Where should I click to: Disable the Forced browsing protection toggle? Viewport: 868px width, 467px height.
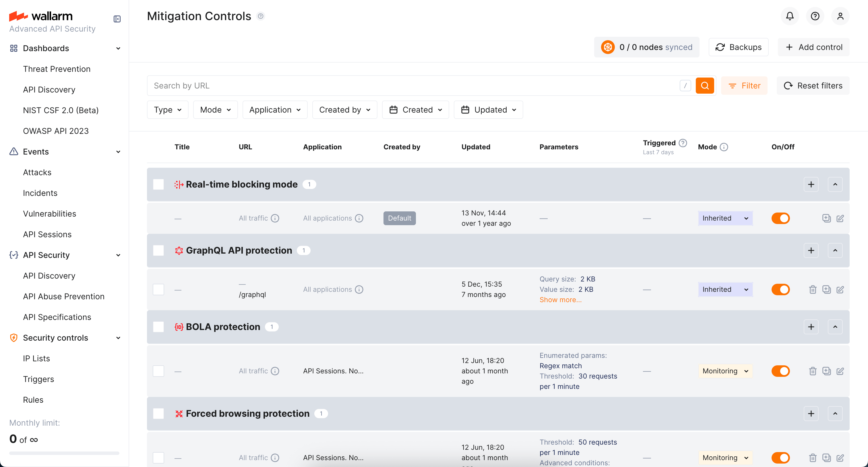[781, 458]
